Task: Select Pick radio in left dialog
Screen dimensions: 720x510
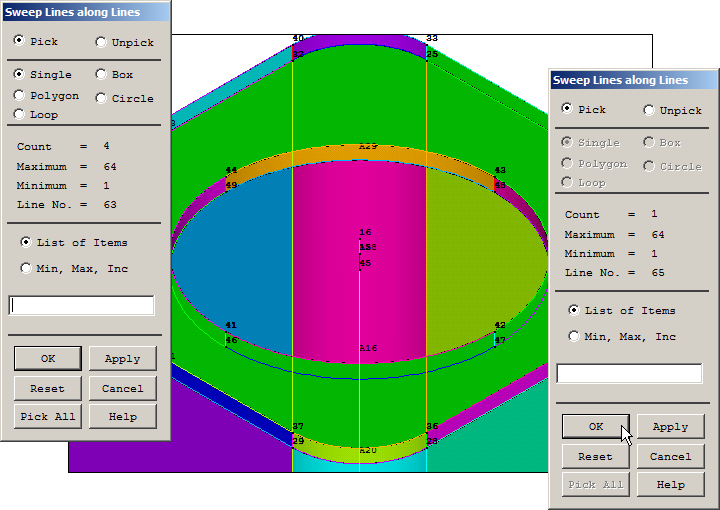Action: tap(19, 40)
